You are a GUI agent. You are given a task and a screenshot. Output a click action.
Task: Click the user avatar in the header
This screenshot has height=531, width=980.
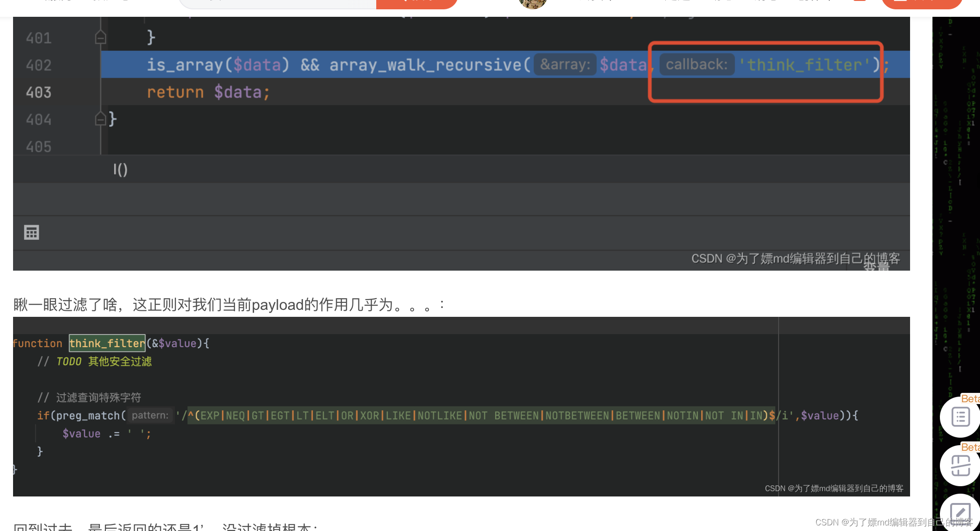coord(532,4)
